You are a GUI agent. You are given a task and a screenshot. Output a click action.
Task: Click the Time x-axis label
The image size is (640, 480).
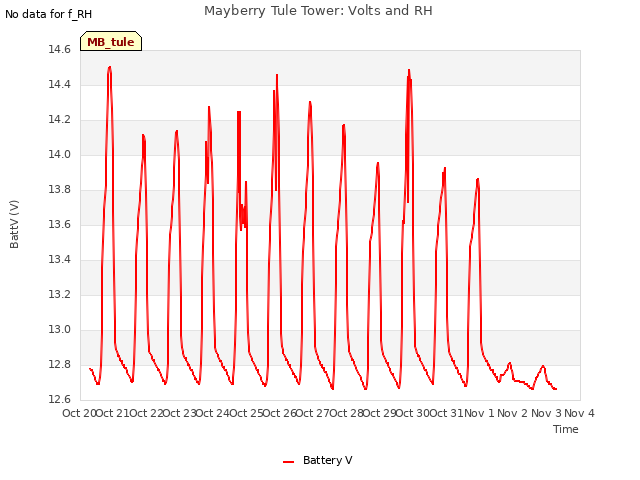565,429
